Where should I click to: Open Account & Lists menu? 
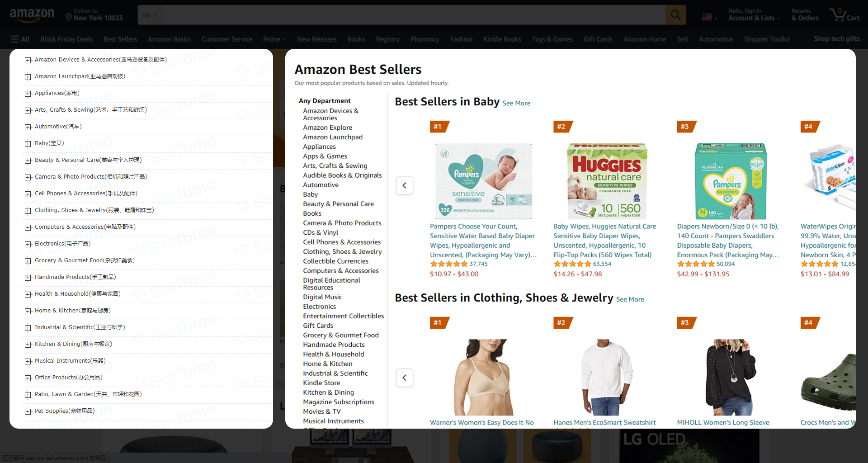click(x=754, y=15)
